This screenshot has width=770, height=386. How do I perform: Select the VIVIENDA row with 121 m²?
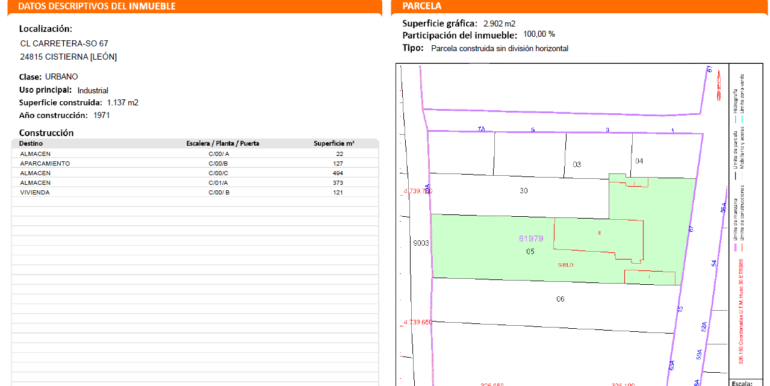195,193
